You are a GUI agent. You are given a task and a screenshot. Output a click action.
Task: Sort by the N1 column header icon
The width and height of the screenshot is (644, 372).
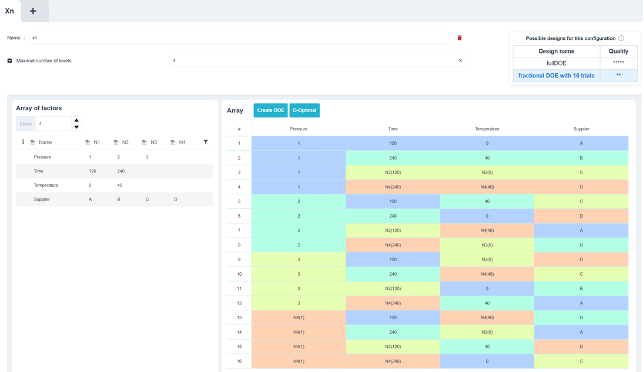(x=87, y=142)
